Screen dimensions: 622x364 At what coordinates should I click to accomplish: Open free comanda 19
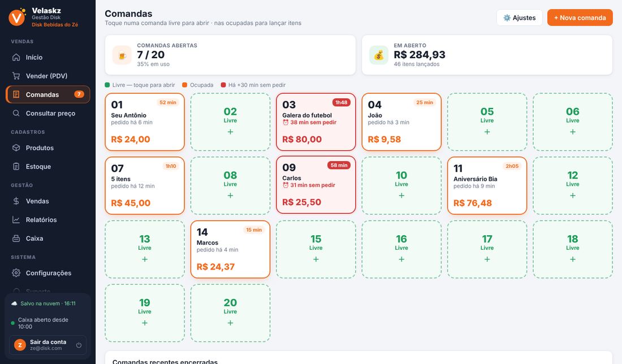point(144,313)
